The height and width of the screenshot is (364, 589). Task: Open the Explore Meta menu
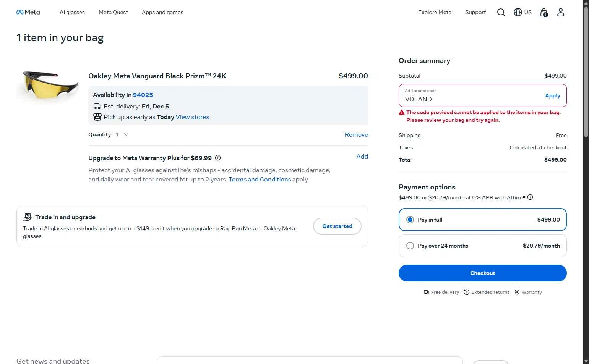point(435,12)
